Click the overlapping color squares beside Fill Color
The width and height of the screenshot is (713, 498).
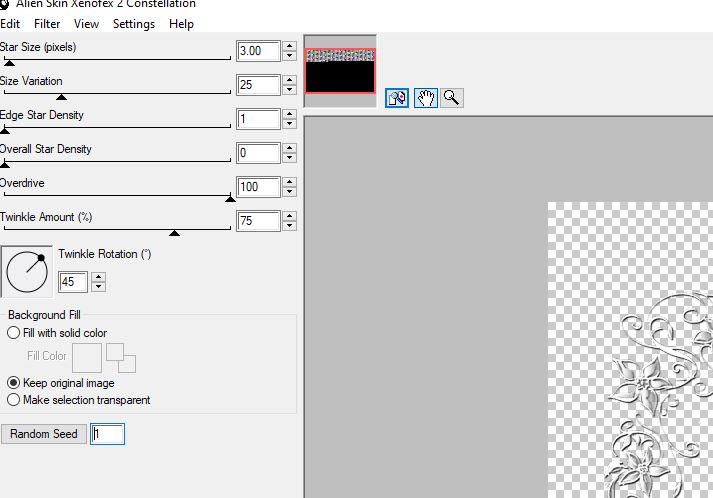(121, 358)
